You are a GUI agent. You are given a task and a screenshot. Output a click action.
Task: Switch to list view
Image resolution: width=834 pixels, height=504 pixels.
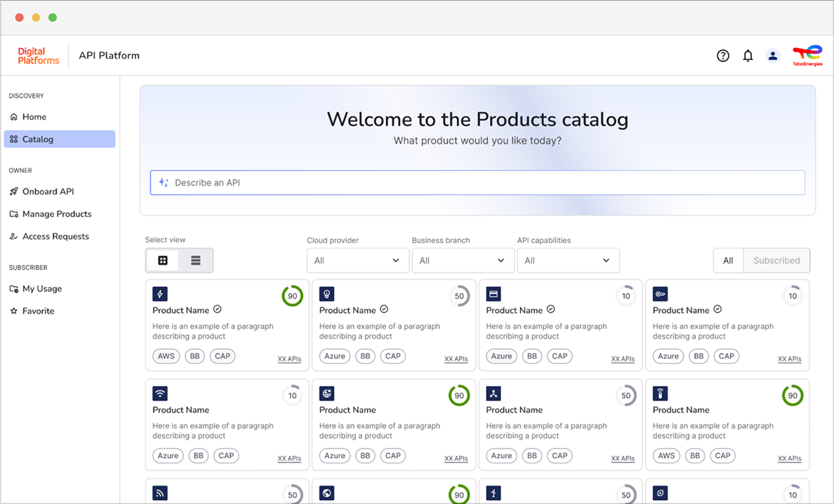(196, 260)
